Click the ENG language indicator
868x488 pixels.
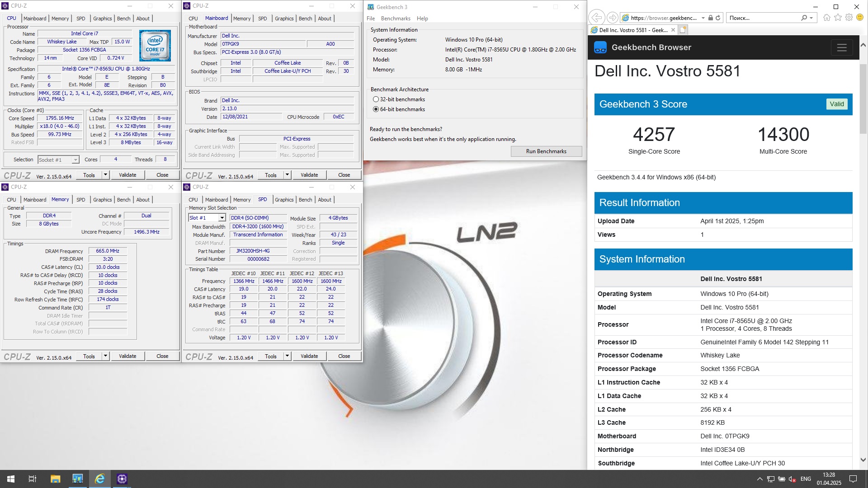[x=806, y=479]
